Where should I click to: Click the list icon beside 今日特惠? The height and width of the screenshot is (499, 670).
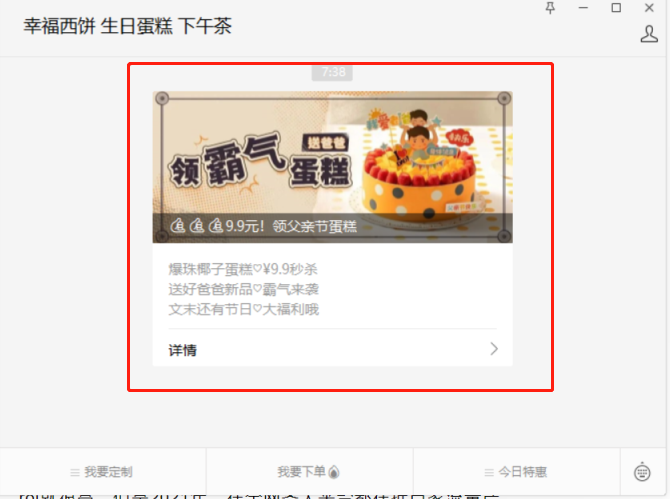coord(489,473)
